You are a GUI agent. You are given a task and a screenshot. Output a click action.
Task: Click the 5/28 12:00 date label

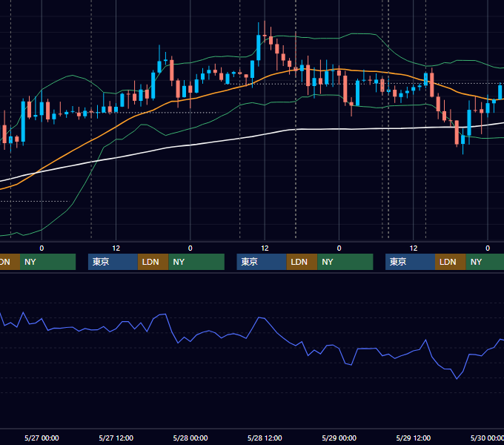point(265,438)
